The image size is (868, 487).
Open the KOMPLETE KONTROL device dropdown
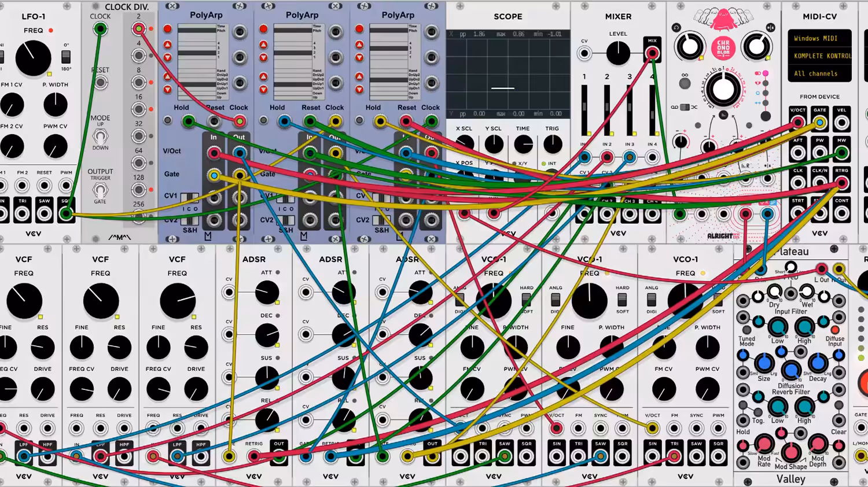[819, 56]
